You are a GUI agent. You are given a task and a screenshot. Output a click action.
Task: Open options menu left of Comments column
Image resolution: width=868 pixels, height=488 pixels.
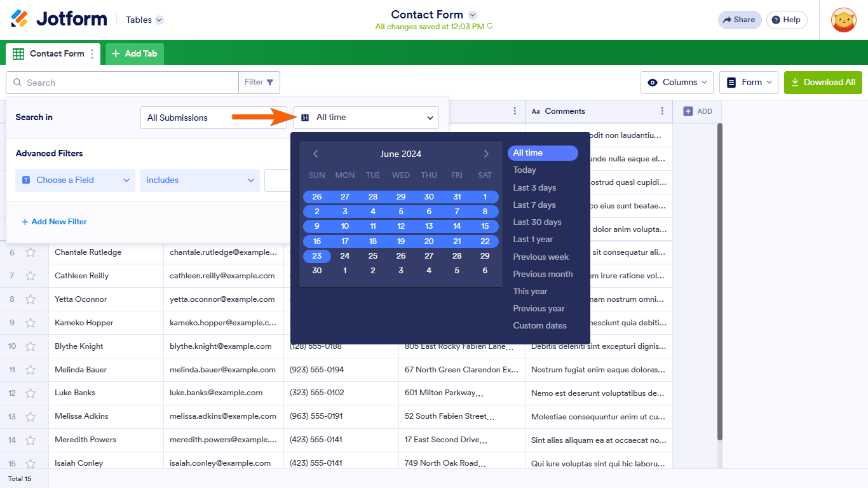click(x=515, y=111)
